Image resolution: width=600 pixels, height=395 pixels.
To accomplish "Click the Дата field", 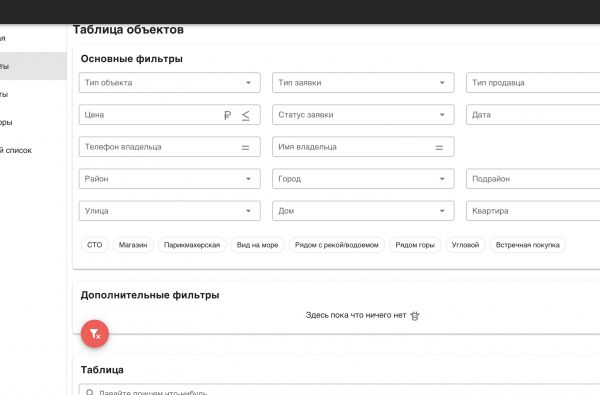I will click(533, 115).
